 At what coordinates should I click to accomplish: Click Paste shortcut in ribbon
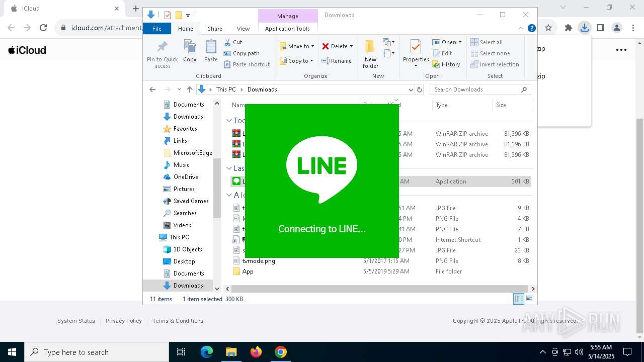(247, 64)
